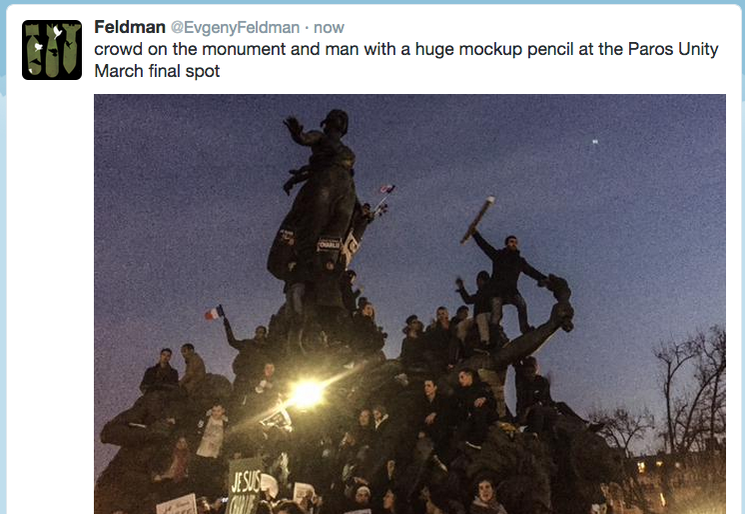Visit the @EvgenyFeldman handle link
Image resolution: width=745 pixels, height=514 pixels.
point(235,28)
